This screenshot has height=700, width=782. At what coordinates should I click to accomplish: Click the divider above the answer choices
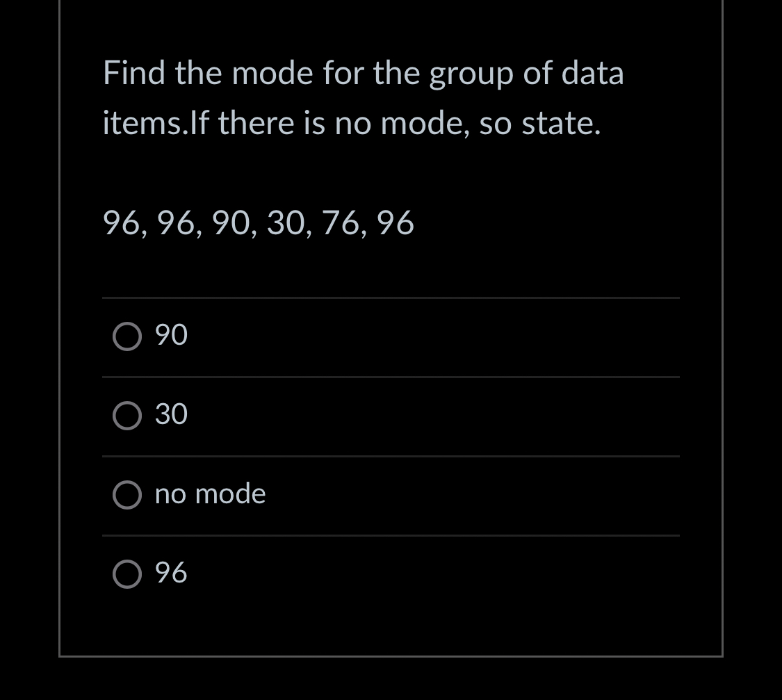coord(391,298)
